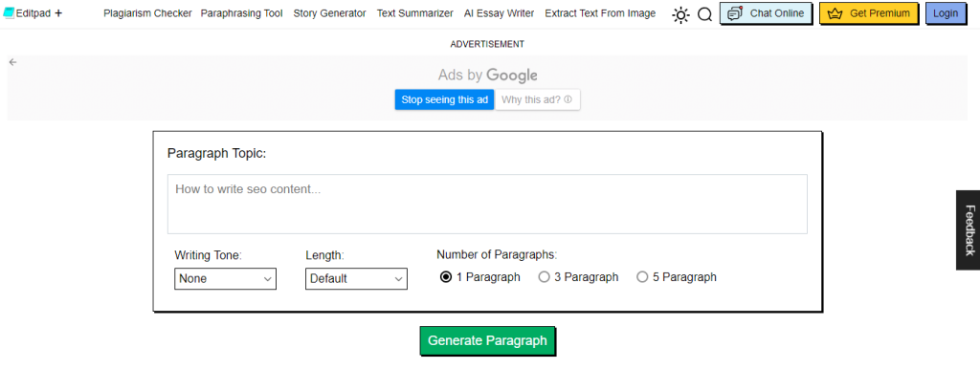Image resolution: width=980 pixels, height=369 pixels.
Task: Click the Generate Paragraph button
Action: (x=487, y=341)
